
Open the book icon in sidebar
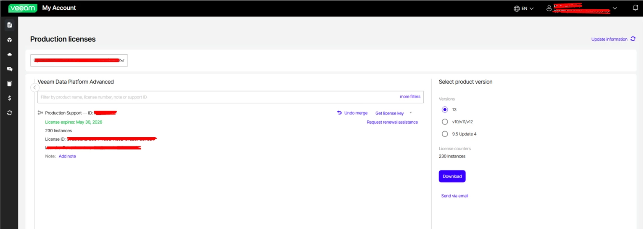click(x=9, y=83)
